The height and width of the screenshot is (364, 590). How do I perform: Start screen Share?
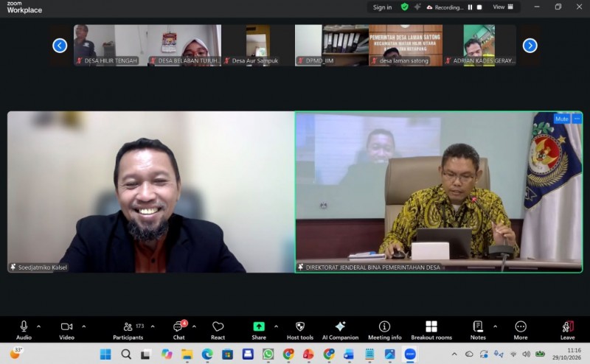[259, 330]
